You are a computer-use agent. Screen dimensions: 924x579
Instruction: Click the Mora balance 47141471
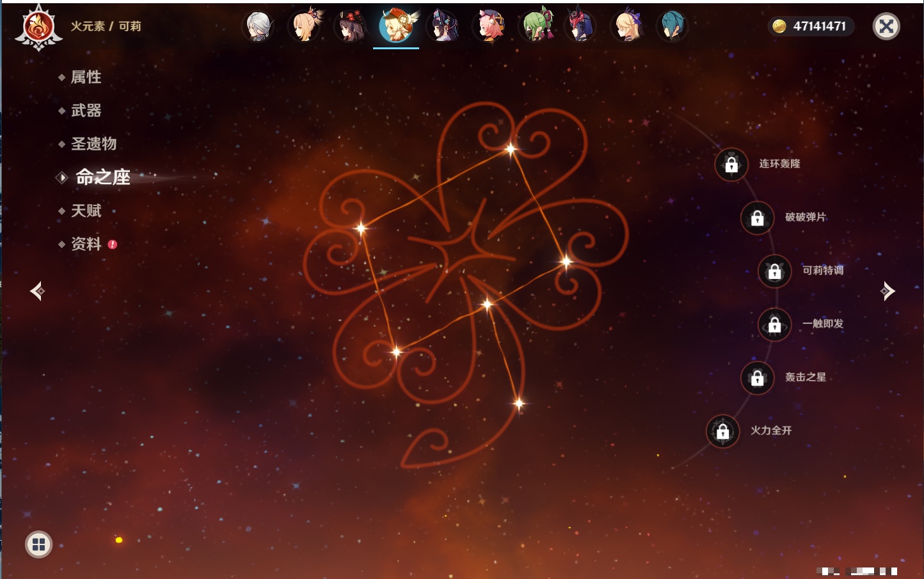[x=820, y=26]
